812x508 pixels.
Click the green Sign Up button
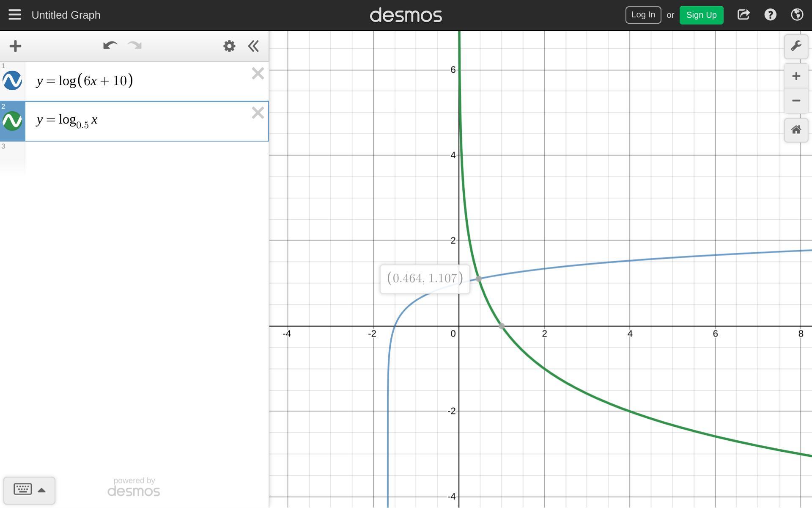coord(701,15)
